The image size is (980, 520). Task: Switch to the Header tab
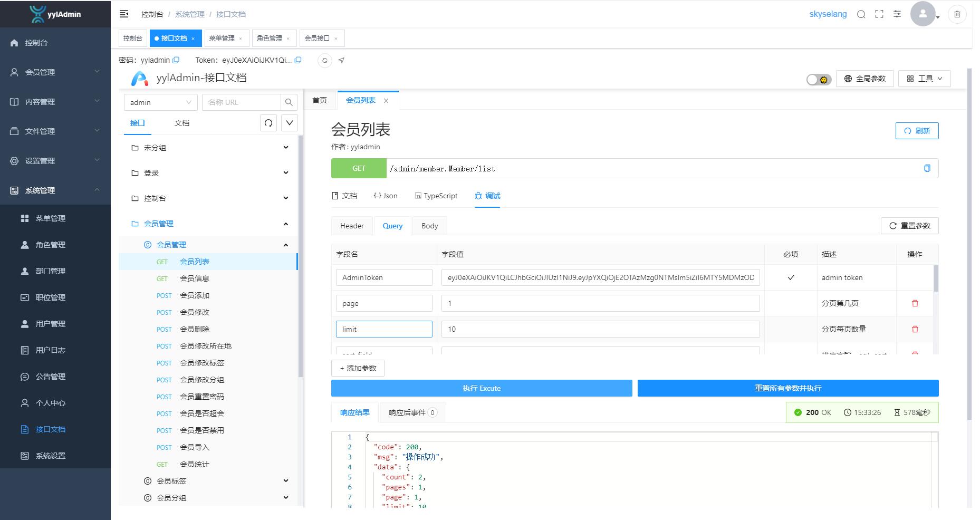(352, 226)
